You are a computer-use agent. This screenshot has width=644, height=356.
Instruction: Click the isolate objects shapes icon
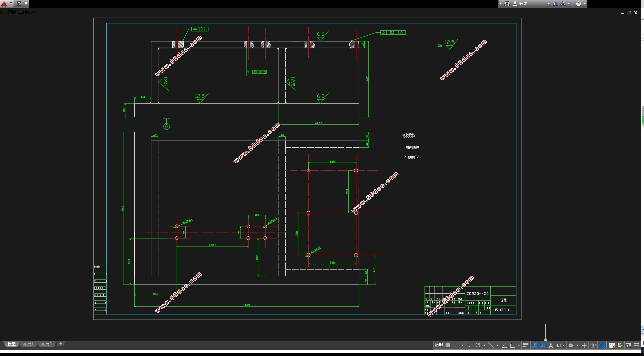point(593,345)
